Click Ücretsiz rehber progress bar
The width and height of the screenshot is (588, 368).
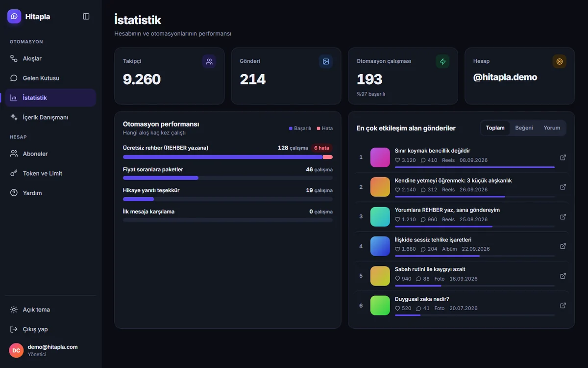pyautogui.click(x=228, y=157)
